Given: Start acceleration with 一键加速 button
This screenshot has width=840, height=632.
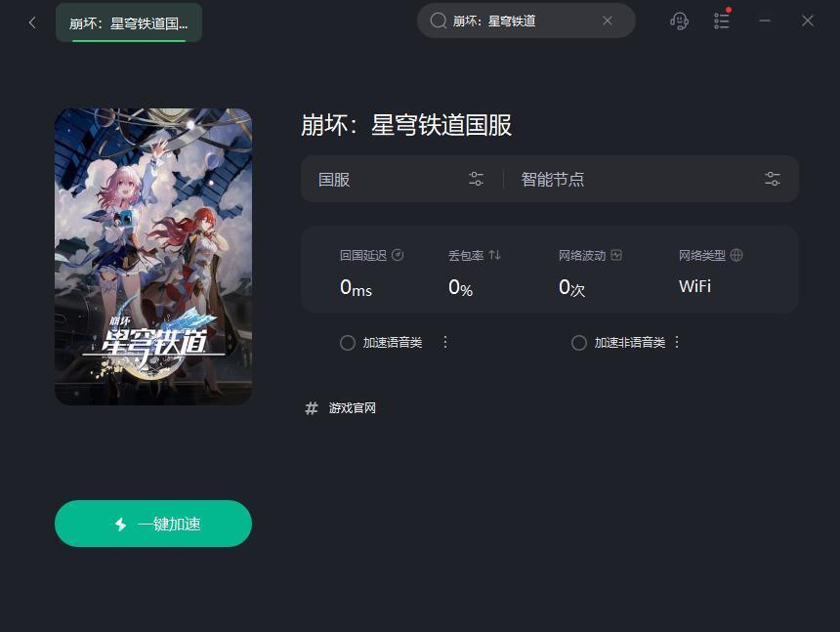Looking at the screenshot, I should click(x=153, y=524).
